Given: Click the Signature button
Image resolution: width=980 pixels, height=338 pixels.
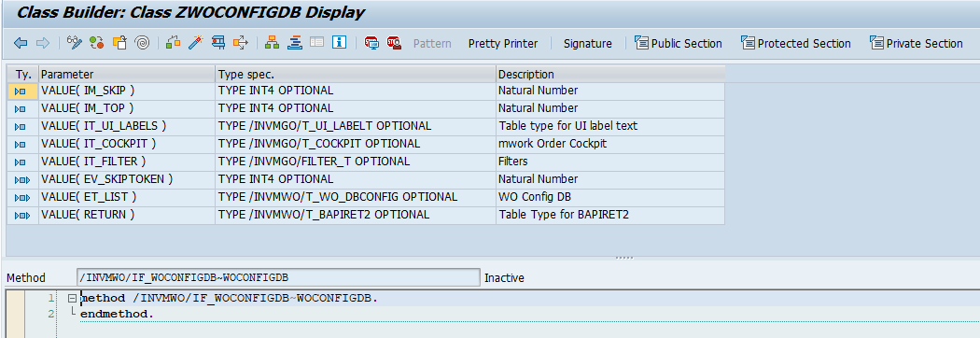Looking at the screenshot, I should (587, 44).
